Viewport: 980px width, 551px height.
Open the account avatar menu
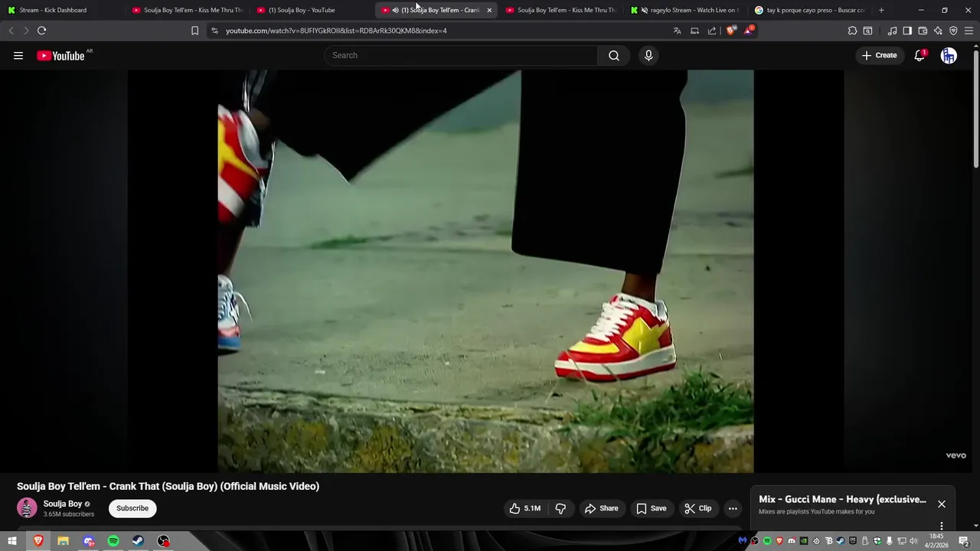[949, 55]
